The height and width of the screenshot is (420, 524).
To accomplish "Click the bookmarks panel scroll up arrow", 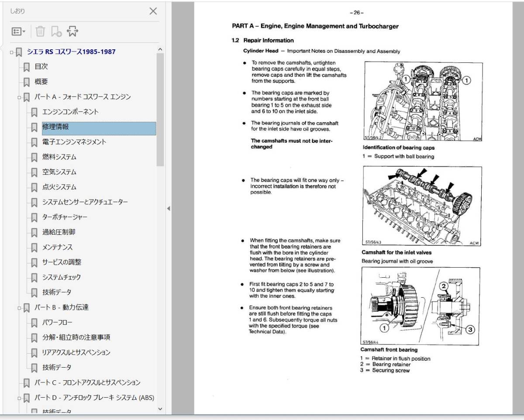I will click(x=160, y=49).
